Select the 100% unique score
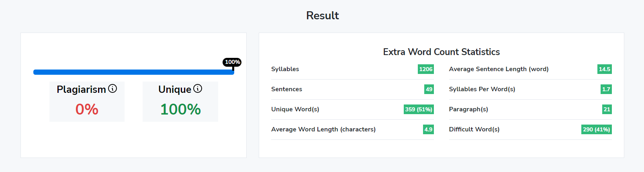The image size is (644, 172). [x=180, y=109]
